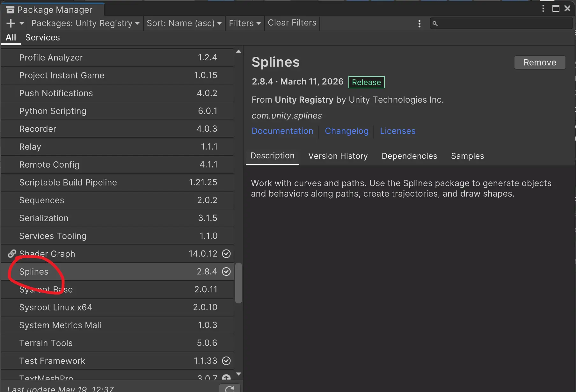Select the Relay package
Image resolution: width=576 pixels, height=392 pixels.
pyautogui.click(x=117, y=147)
